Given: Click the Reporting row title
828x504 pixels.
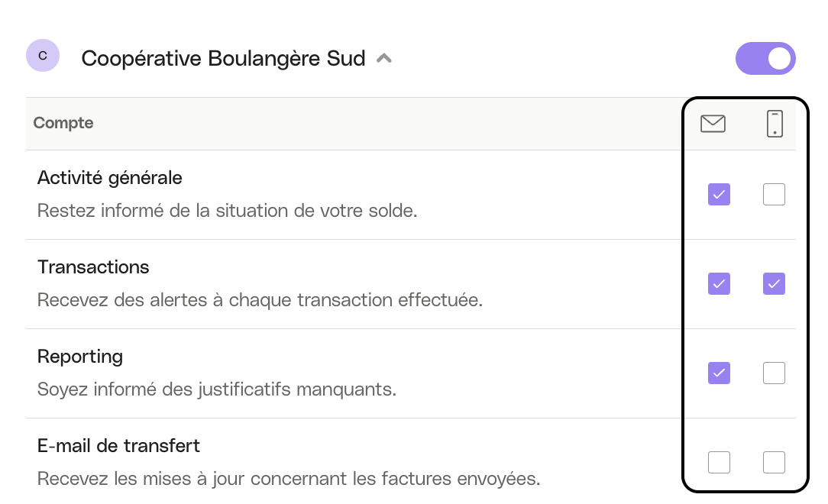Looking at the screenshot, I should [80, 357].
